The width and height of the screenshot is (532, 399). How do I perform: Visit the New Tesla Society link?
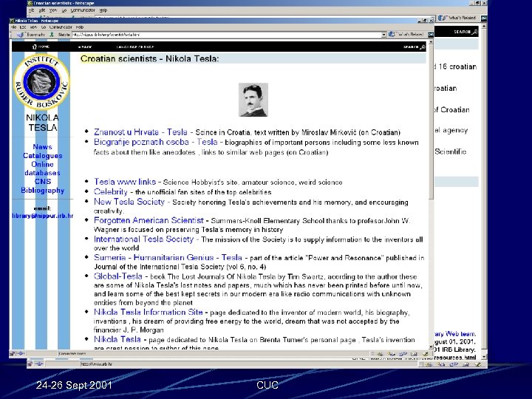(129, 202)
